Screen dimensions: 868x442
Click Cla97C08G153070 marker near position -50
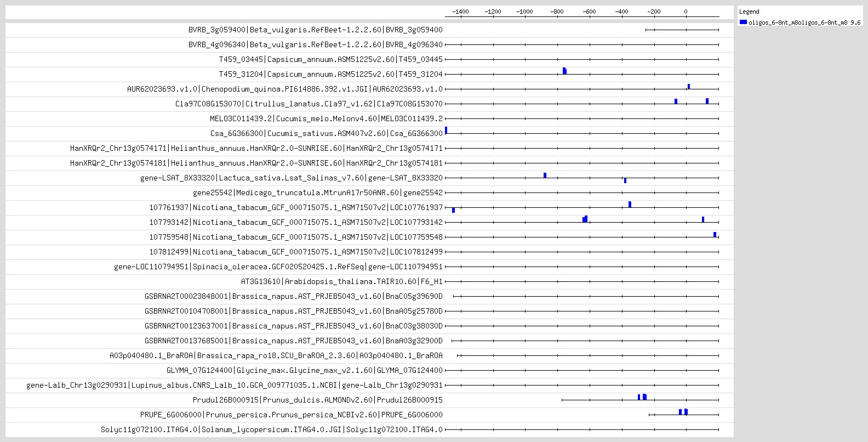coord(676,101)
